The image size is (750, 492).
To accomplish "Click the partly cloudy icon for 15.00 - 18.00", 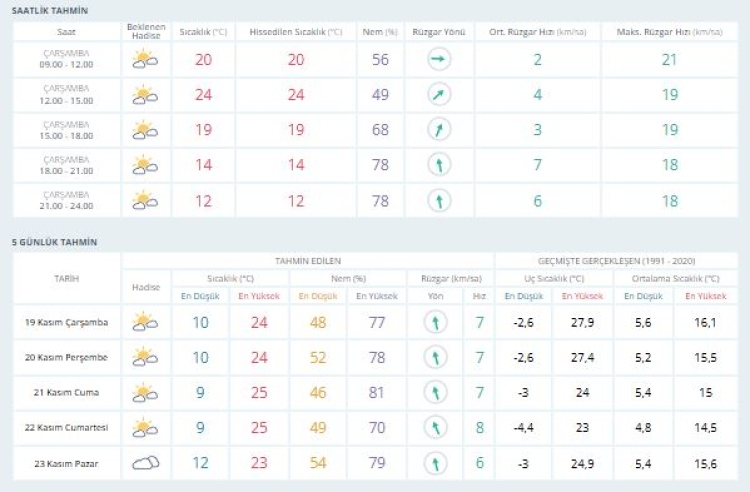I will (x=145, y=130).
